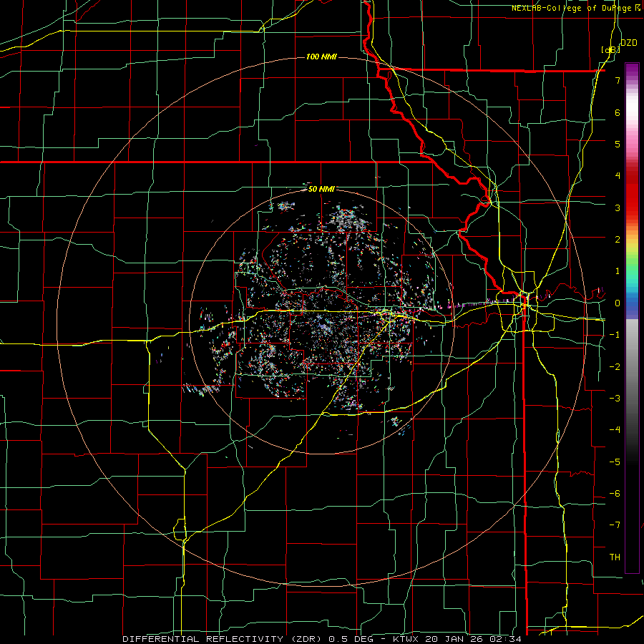Click the '-2' value on the color scale

click(615, 367)
